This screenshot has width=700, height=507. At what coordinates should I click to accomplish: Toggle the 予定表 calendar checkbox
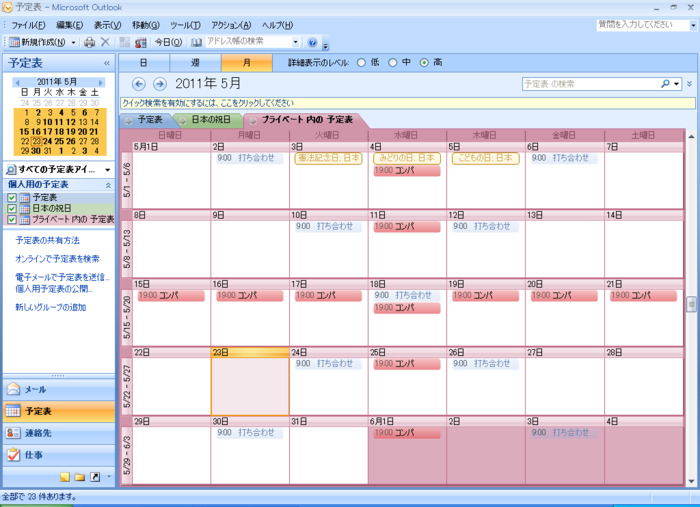12,197
